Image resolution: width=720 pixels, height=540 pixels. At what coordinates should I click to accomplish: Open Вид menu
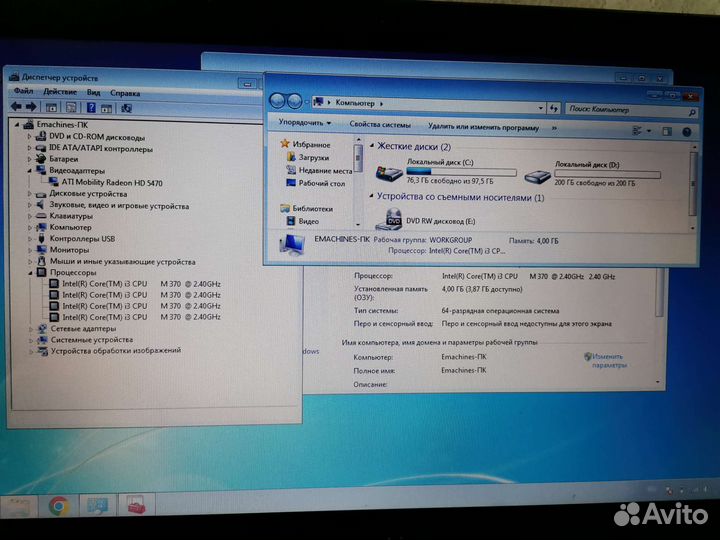94,92
